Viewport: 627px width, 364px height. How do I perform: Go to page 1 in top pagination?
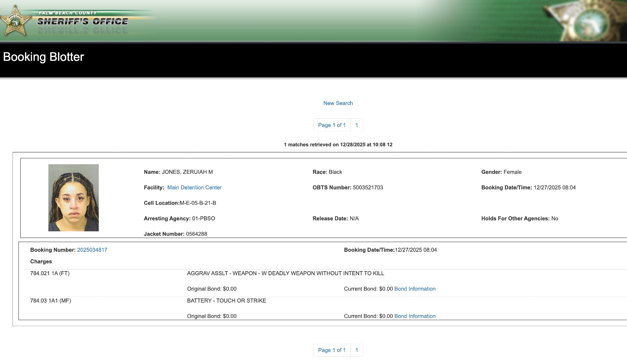pyautogui.click(x=356, y=125)
